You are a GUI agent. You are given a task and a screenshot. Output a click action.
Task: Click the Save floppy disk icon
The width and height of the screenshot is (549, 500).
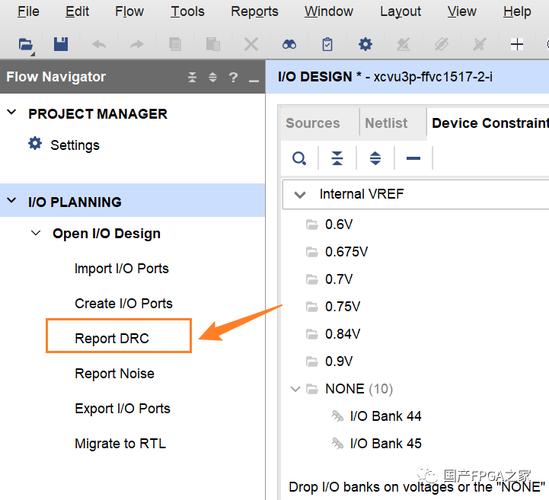(x=61, y=44)
